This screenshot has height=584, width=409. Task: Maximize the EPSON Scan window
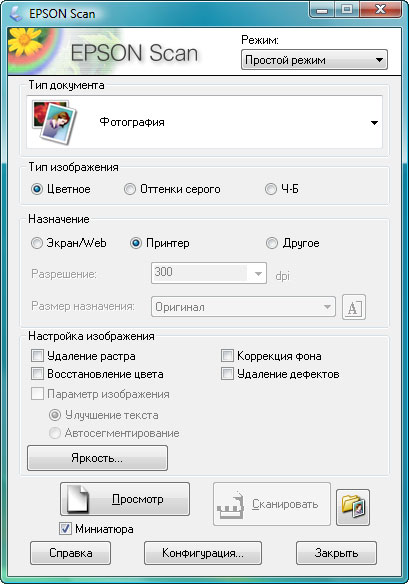tap(347, 9)
